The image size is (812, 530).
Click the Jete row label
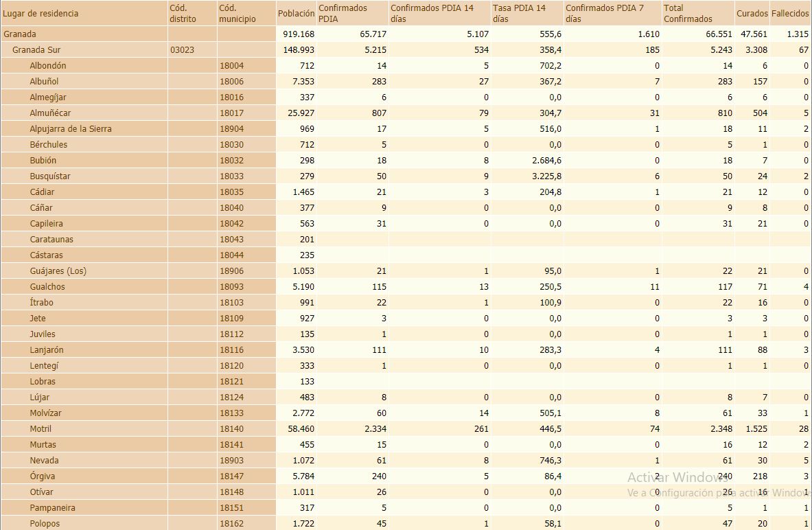coord(37,319)
